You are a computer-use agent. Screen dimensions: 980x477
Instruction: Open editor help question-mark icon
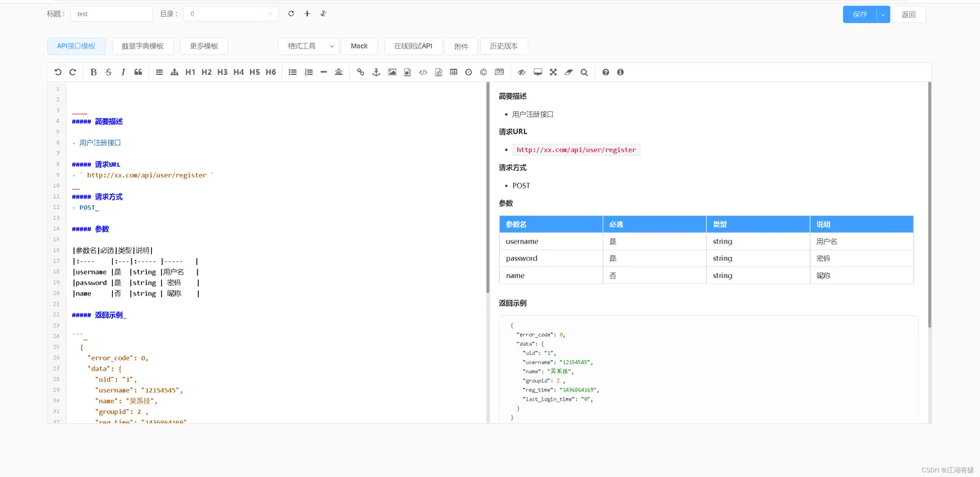605,72
